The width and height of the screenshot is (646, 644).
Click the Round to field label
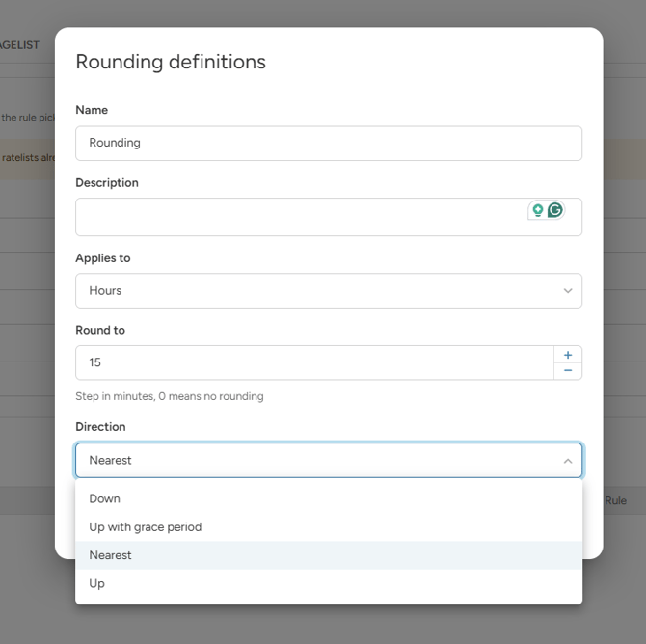pyautogui.click(x=100, y=330)
